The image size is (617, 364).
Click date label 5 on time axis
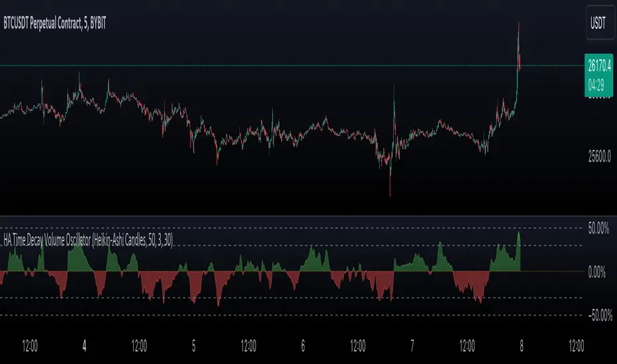(193, 346)
